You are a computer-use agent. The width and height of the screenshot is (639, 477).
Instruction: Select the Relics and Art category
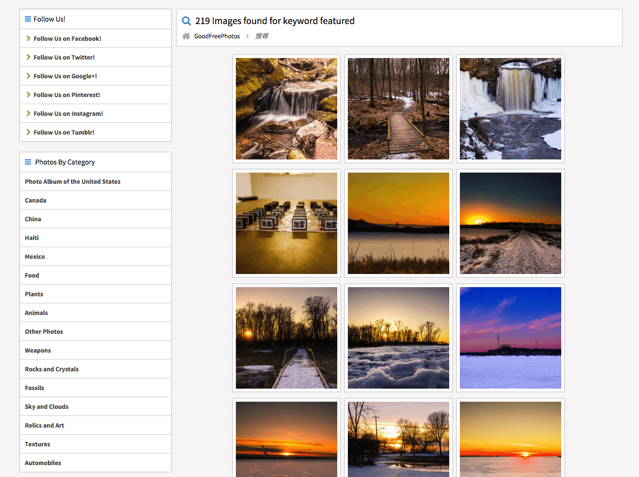[44, 425]
